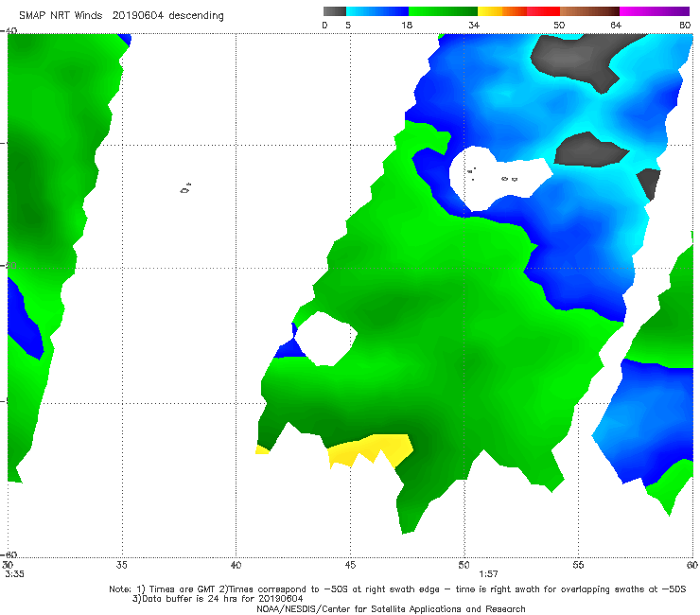This screenshot has width=700, height=615.
Task: Click the '18' label under the color scale
Action: [x=407, y=25]
